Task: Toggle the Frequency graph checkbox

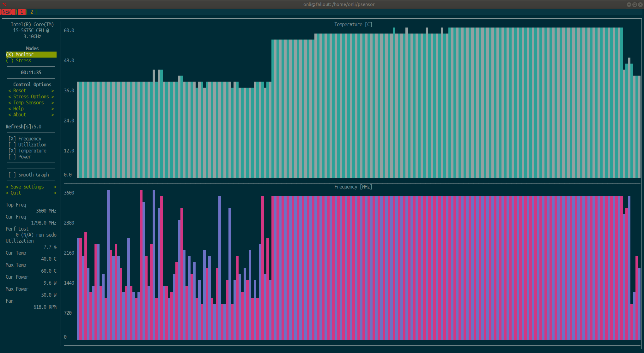Action: pos(25,139)
